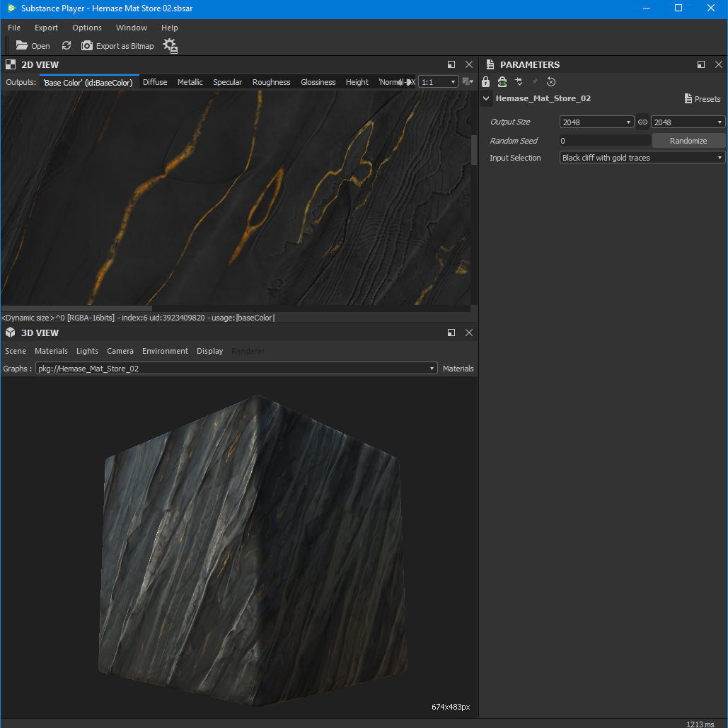
Task: Open the Presets menu
Action: point(703,98)
